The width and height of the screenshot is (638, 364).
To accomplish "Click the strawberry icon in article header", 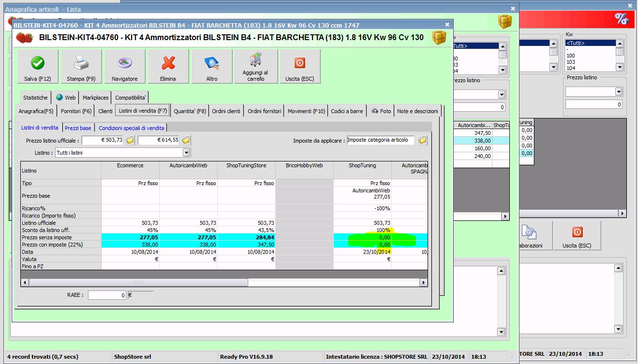I will pos(25,37).
